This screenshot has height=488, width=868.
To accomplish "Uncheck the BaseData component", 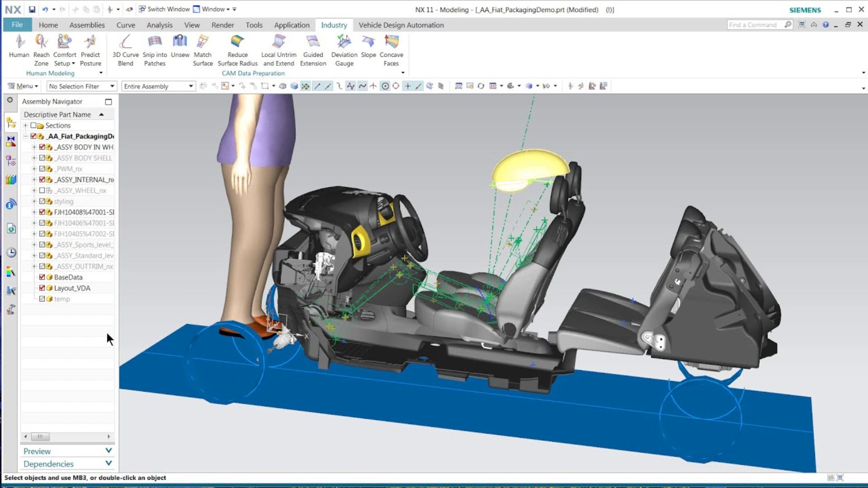I will coord(42,277).
